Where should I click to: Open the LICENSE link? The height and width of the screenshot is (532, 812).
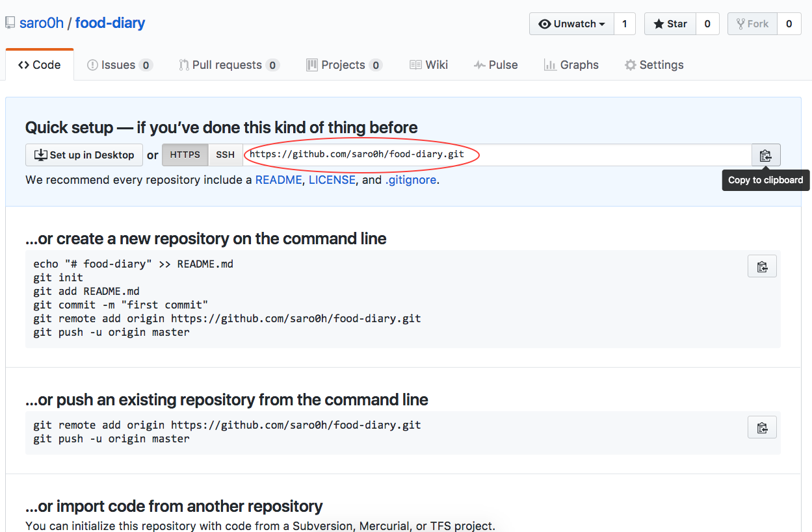[x=332, y=180]
